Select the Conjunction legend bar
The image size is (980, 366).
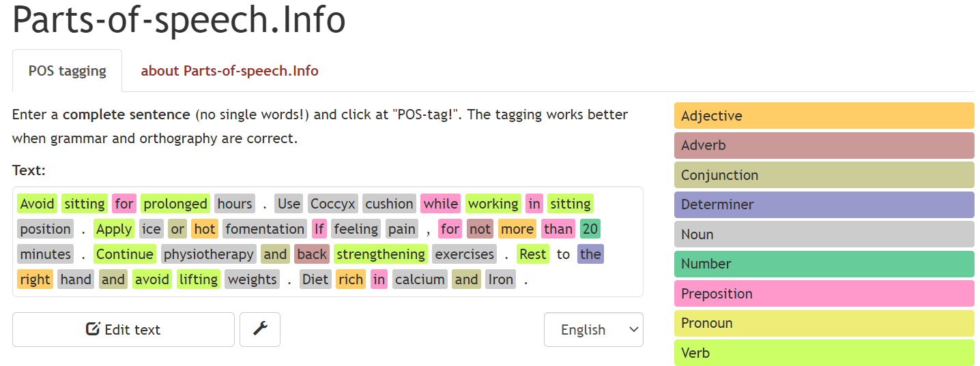(x=824, y=175)
